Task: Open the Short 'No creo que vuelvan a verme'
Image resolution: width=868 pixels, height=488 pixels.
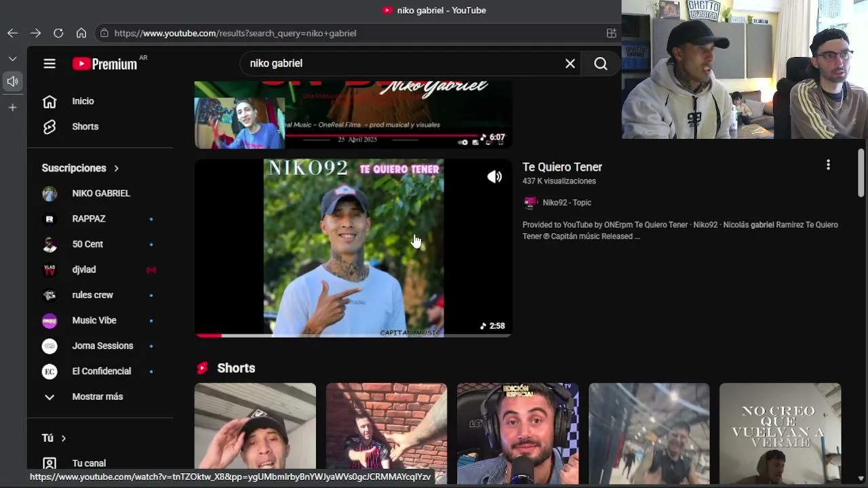Action: point(780,434)
